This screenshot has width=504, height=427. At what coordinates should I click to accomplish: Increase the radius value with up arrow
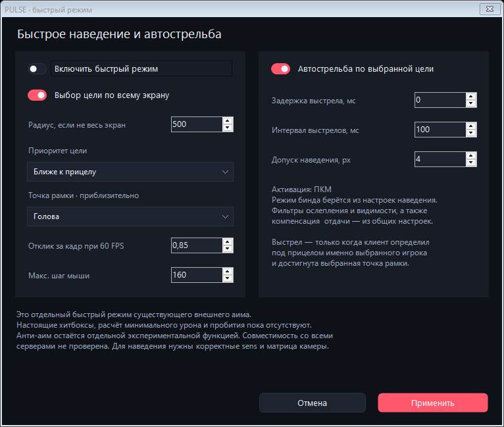coord(228,121)
